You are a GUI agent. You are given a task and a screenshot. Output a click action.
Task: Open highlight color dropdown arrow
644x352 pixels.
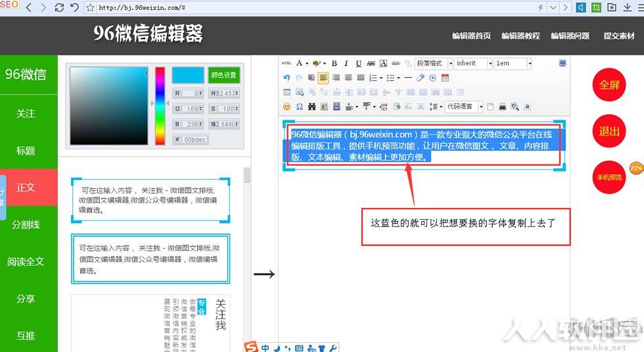point(324,63)
